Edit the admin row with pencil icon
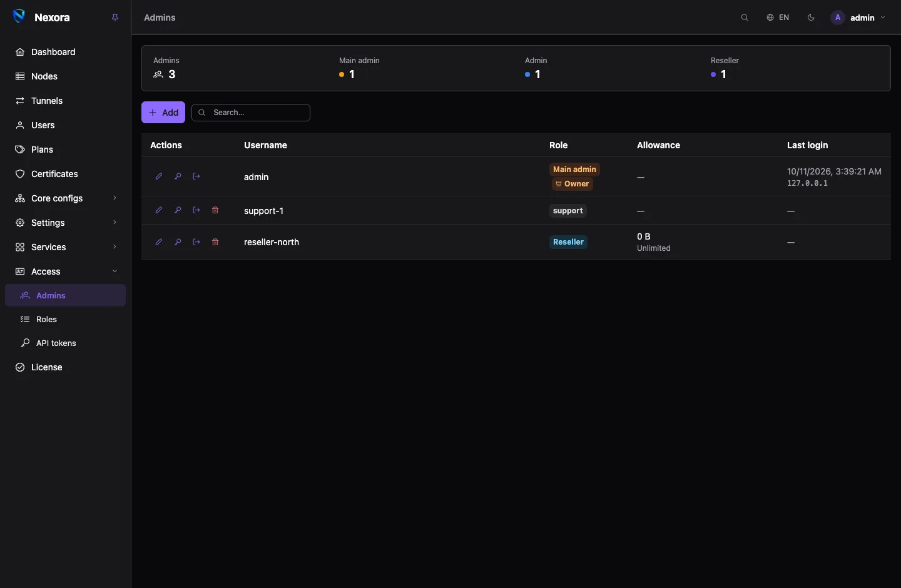Screen dimensions: 901x588 point(159,176)
